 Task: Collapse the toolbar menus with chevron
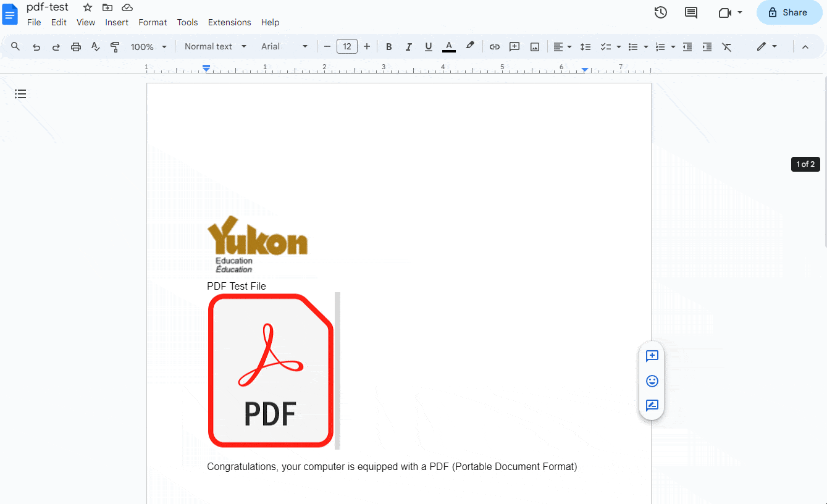coord(805,46)
